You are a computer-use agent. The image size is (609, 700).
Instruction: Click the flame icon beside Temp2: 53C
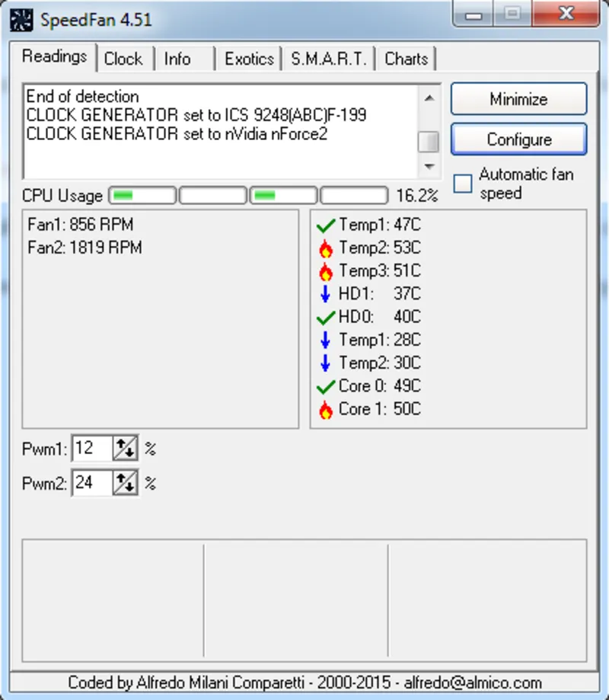(x=326, y=248)
